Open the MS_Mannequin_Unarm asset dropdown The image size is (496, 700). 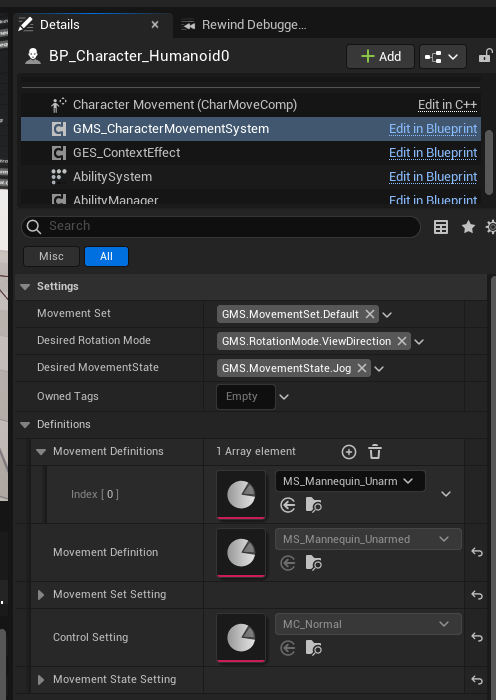[350, 481]
